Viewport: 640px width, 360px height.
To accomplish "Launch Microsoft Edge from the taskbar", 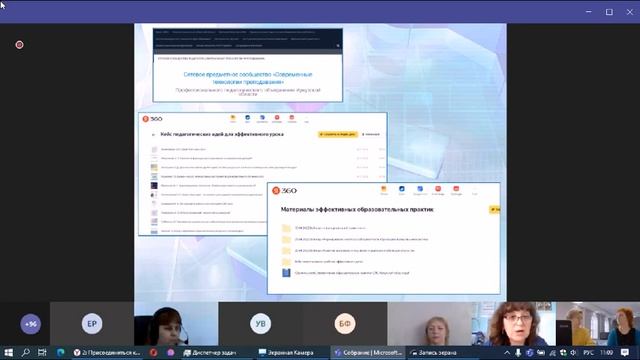I will pyautogui.click(x=60, y=352).
